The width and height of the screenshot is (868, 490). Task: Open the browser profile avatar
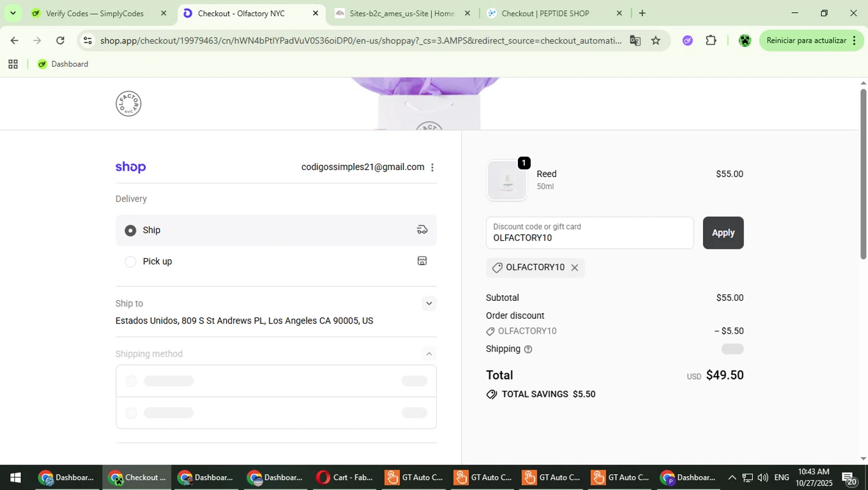pyautogui.click(x=745, y=40)
